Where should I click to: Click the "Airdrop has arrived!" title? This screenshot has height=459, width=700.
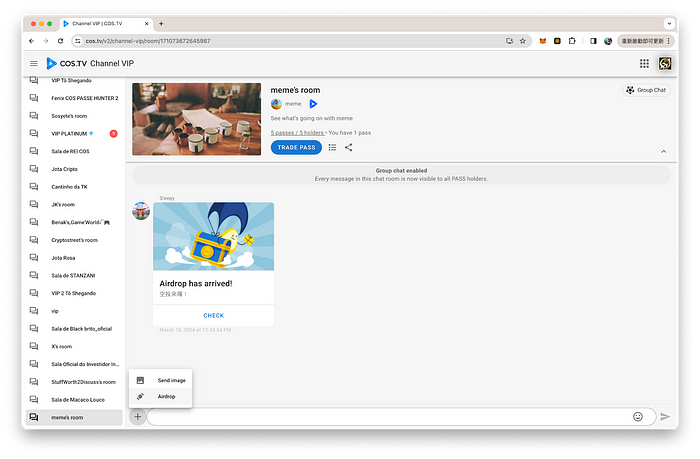point(196,284)
